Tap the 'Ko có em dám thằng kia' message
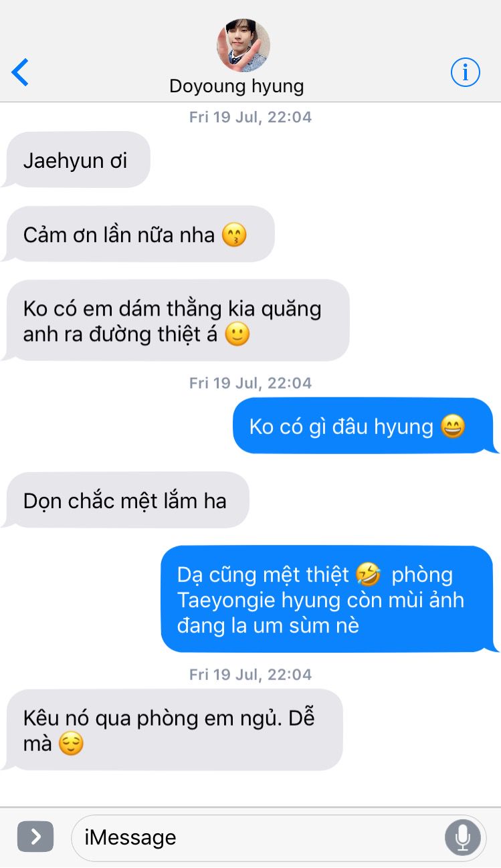The width and height of the screenshot is (501, 868). point(177,320)
